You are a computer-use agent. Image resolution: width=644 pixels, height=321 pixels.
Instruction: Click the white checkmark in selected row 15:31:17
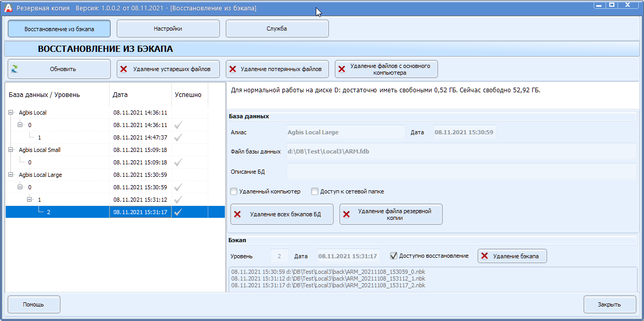(x=178, y=212)
